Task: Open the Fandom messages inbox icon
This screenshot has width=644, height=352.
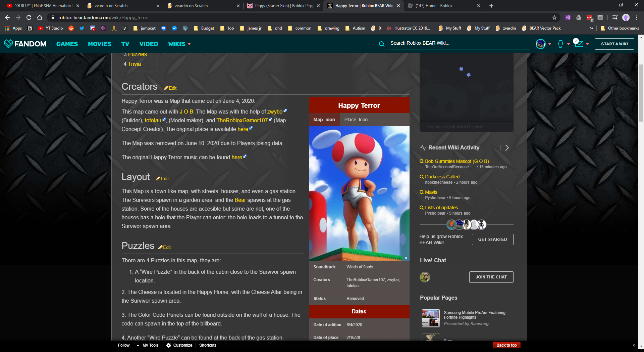Action: 579,44
